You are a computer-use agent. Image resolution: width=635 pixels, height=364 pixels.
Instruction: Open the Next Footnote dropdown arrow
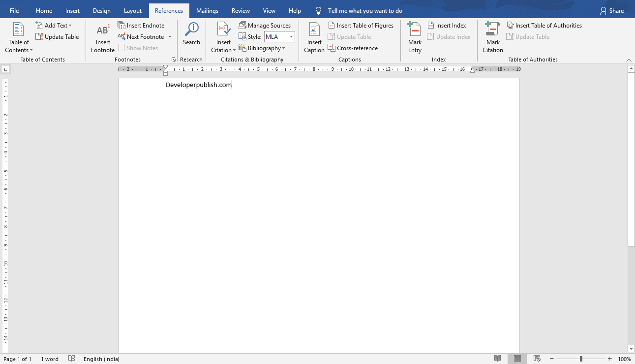pos(170,36)
